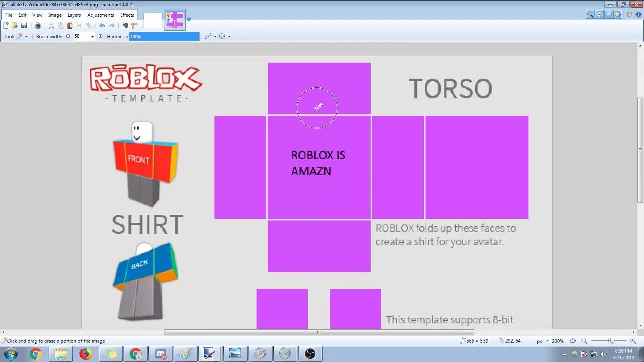Open an image file with Open icon
Image resolution: width=644 pixels, height=362 pixels.
pos(15,26)
